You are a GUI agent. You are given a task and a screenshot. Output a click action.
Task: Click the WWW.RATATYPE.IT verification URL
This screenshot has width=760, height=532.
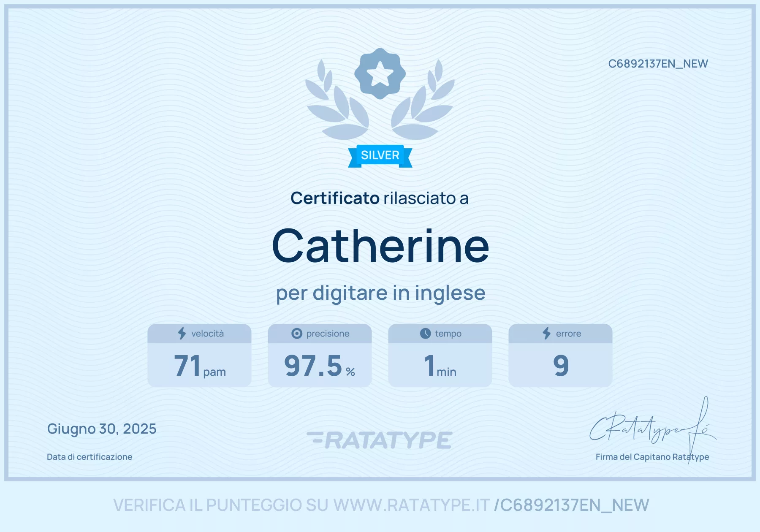point(411,505)
